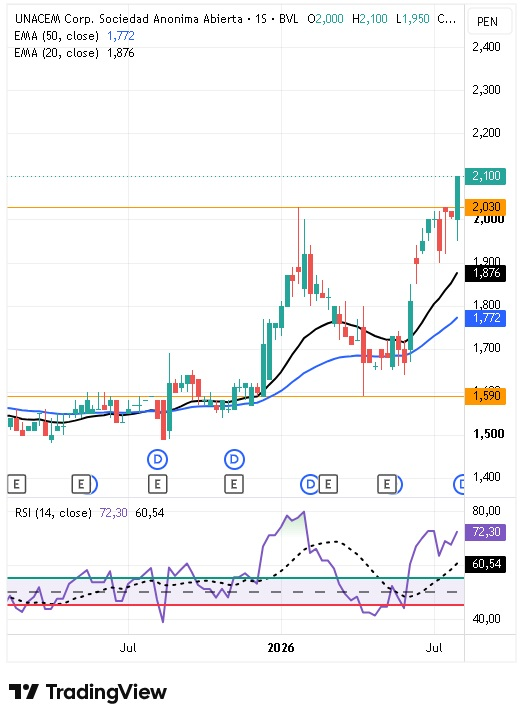Image resolution: width=526 pixels, height=709 pixels.
Task: Select the EMA (50, close) legend title
Action: [57, 36]
